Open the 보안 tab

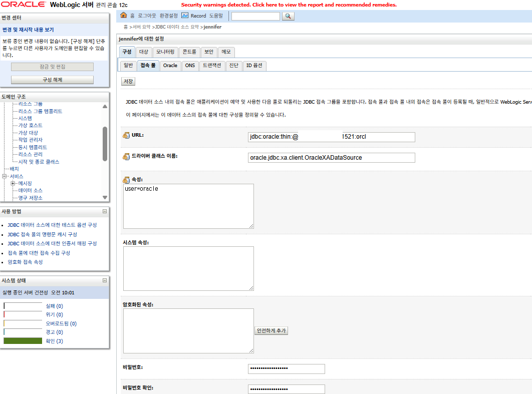point(209,52)
